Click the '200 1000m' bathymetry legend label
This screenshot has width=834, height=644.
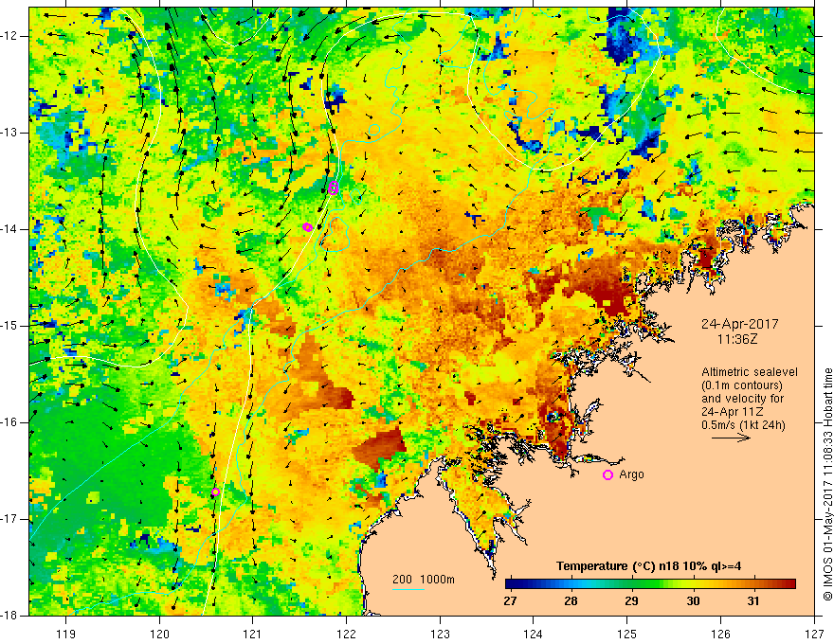coord(424,580)
